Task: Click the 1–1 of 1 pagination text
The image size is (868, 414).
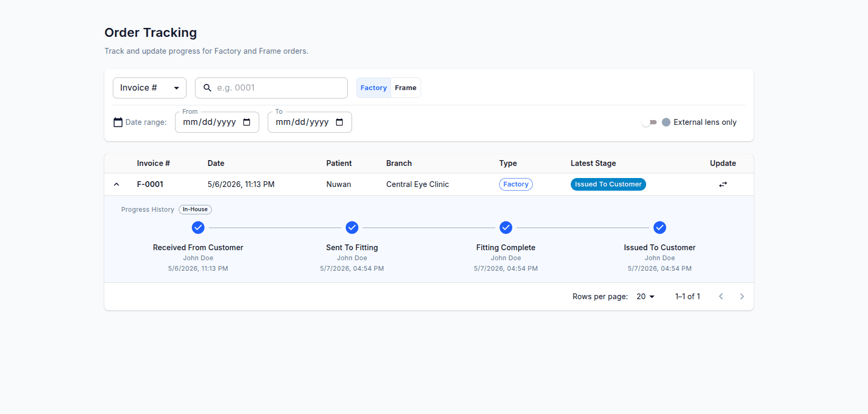Action: [x=688, y=297]
